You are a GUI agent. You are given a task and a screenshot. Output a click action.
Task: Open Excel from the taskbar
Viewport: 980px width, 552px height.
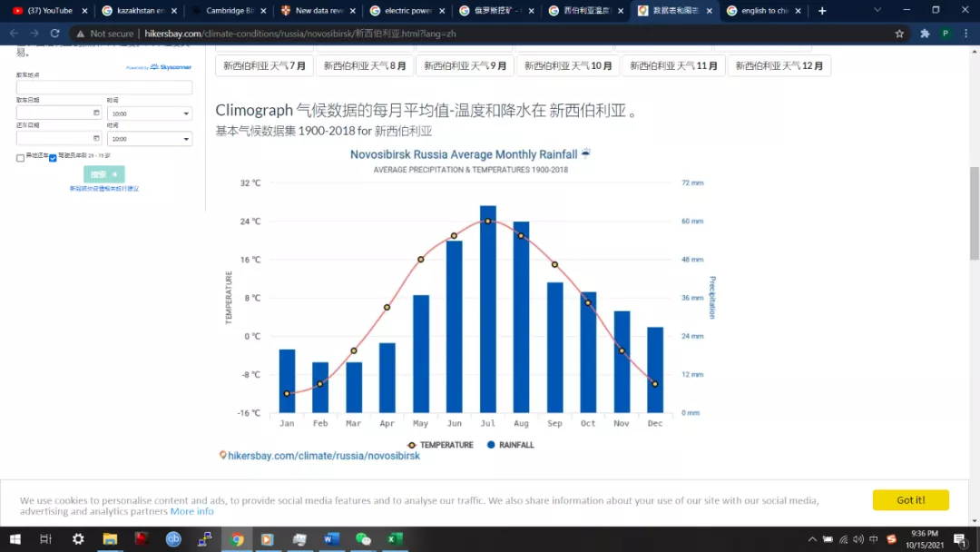[x=395, y=539]
